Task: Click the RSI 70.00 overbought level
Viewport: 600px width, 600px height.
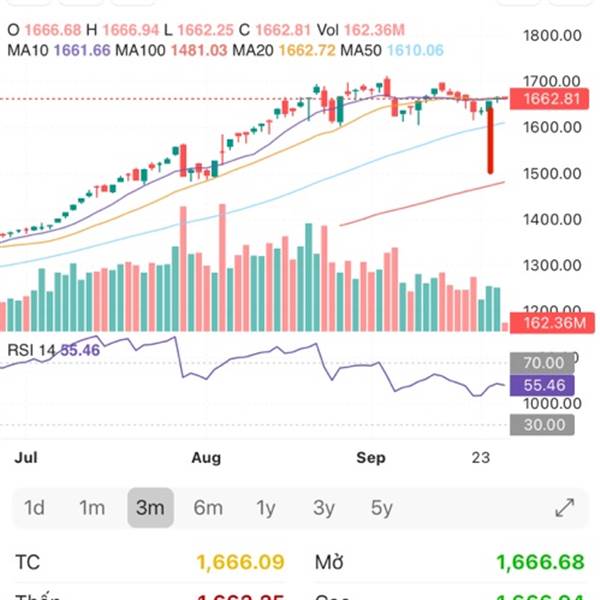Action: tap(542, 362)
